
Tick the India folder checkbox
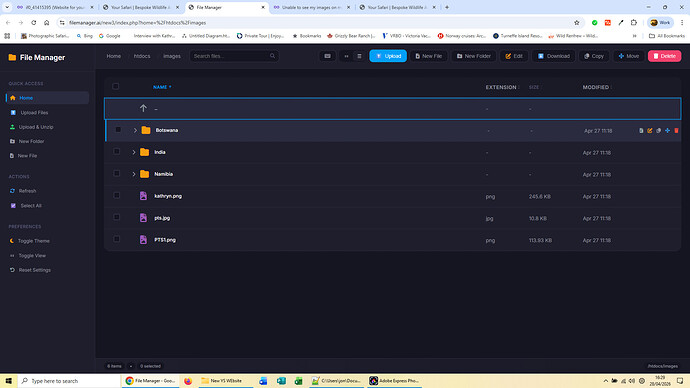[x=116, y=151]
